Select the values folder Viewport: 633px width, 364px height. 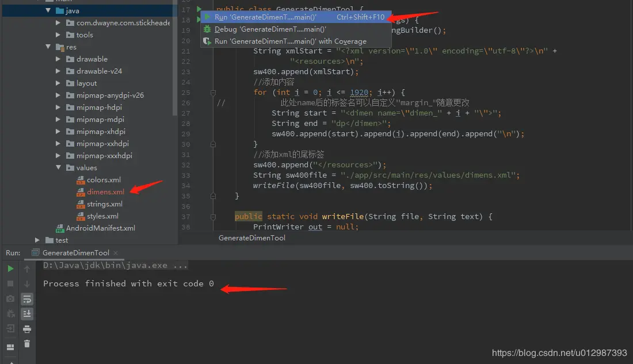point(82,167)
